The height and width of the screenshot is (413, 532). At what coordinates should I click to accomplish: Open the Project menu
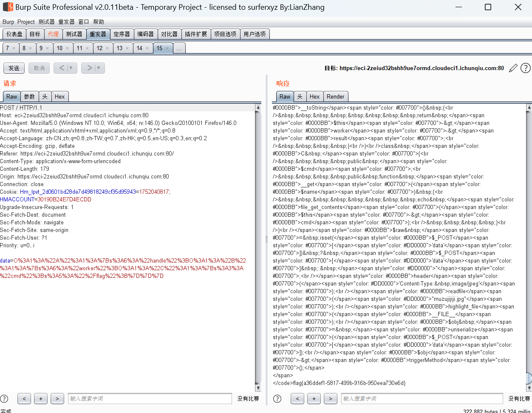pyautogui.click(x=26, y=22)
